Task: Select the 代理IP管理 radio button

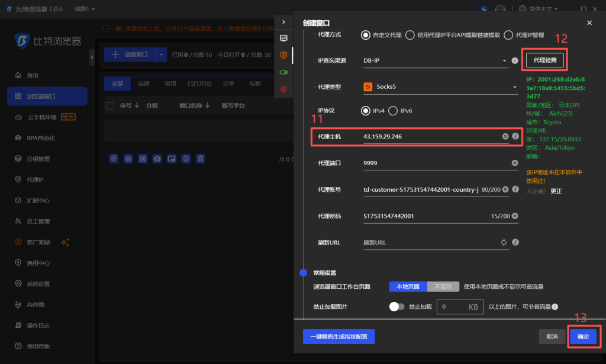Action: tap(508, 34)
